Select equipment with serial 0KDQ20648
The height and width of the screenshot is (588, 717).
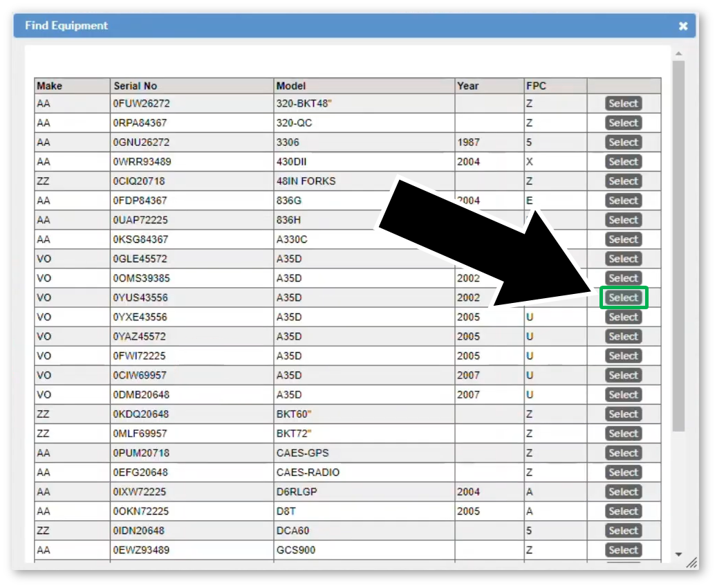pyautogui.click(x=623, y=414)
